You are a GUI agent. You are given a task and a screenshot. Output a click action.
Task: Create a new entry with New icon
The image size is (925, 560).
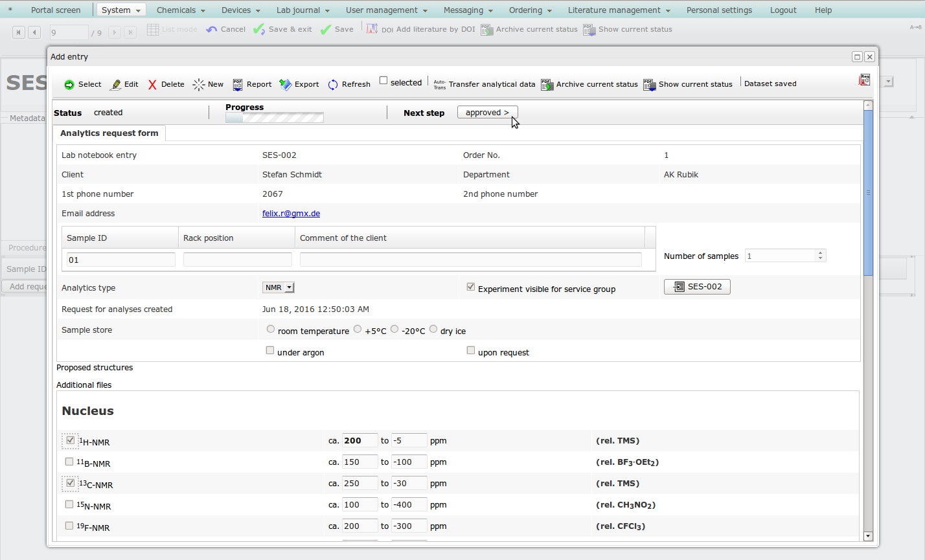point(199,85)
